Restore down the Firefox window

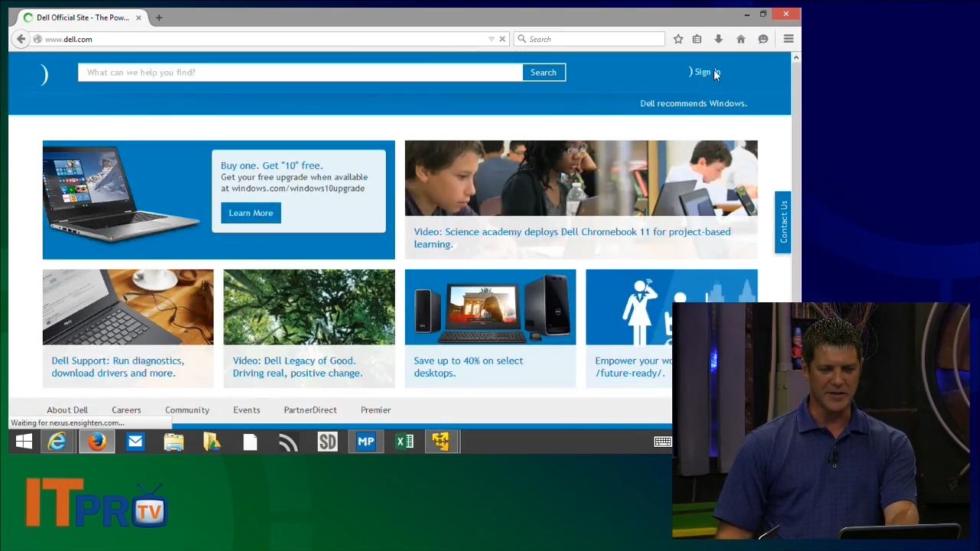(x=763, y=14)
